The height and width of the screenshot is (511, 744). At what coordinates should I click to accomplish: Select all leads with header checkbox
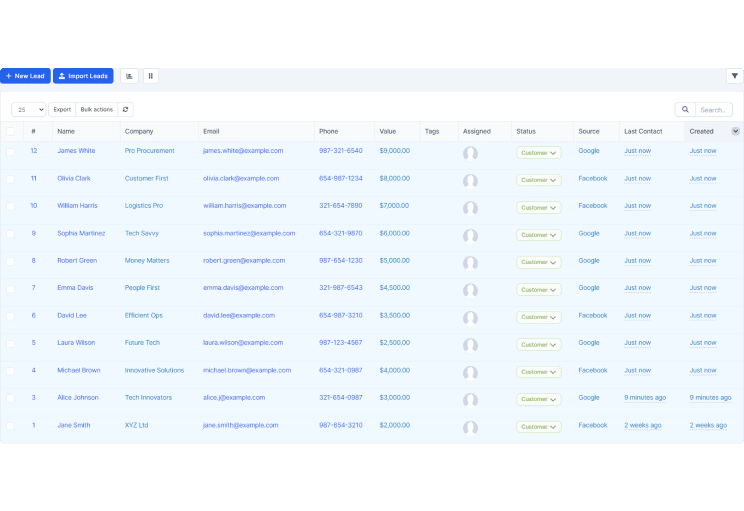click(x=10, y=131)
